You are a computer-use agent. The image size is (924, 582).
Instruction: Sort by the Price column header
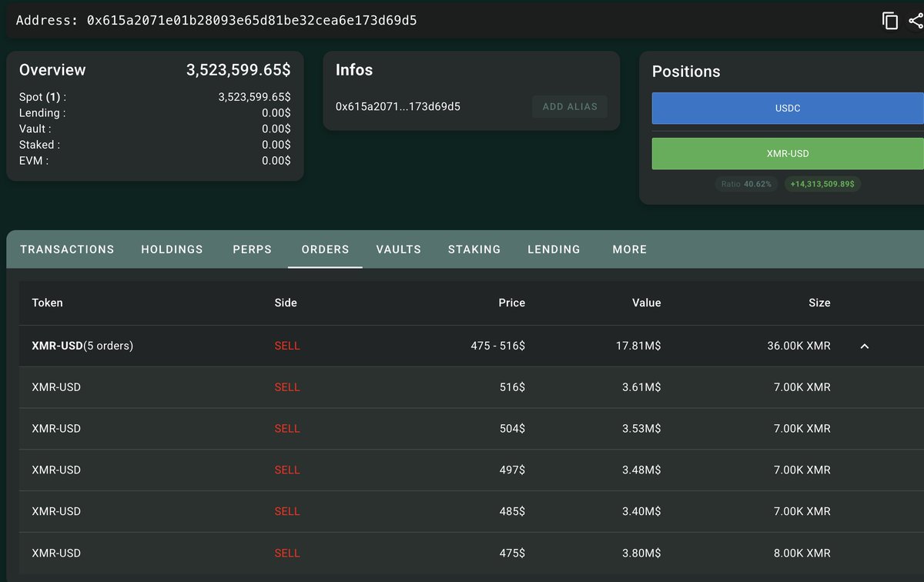coord(511,303)
